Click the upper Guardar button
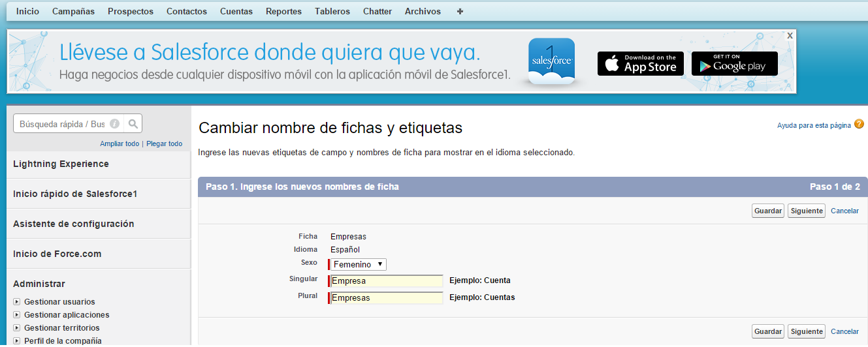 [768, 211]
